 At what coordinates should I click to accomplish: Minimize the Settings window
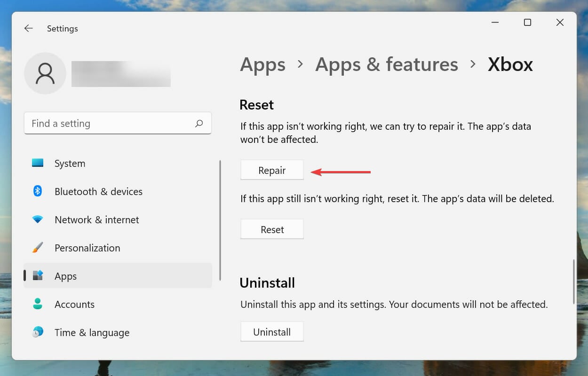[x=495, y=23]
